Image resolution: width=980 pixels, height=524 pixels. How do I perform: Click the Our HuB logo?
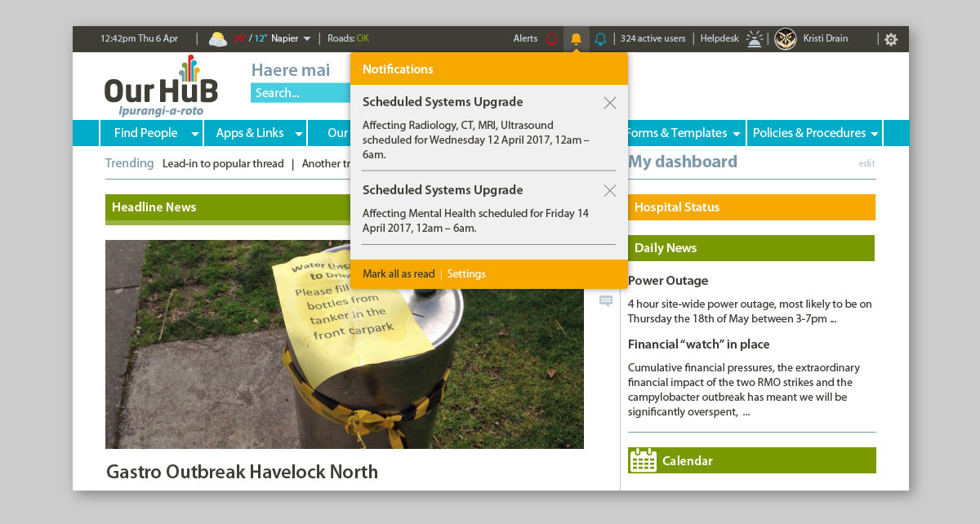pos(161,86)
